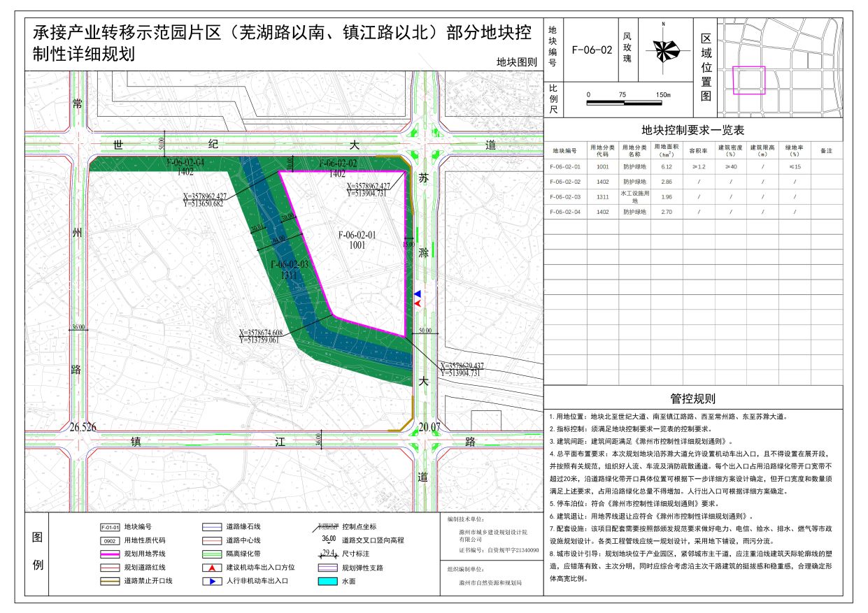Click the blue pedestrian entrance triangle on the map
868x613 pixels.
(418, 294)
